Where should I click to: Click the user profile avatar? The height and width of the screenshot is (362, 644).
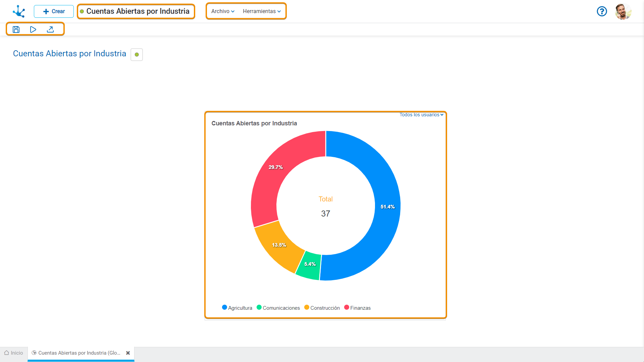623,11
